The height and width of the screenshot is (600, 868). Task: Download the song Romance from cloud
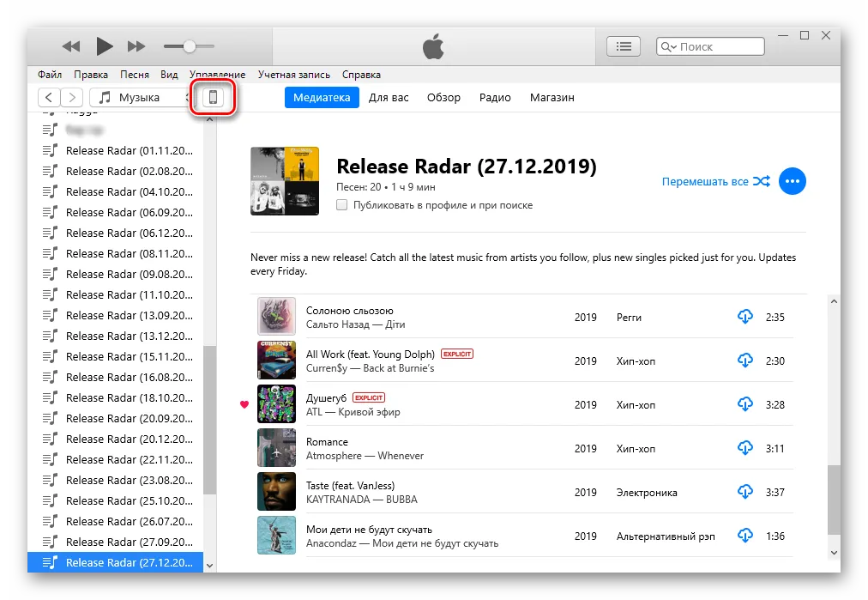[745, 448]
